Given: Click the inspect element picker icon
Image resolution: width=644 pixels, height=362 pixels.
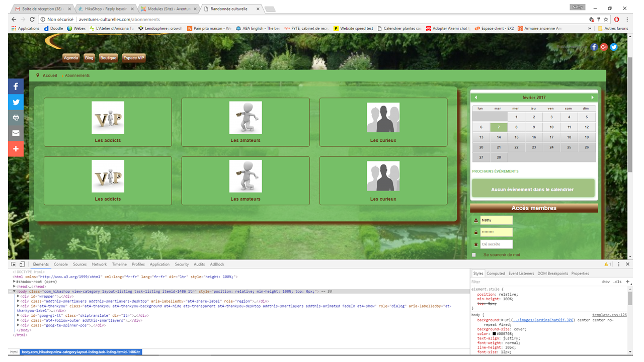Looking at the screenshot, I should pos(14,264).
